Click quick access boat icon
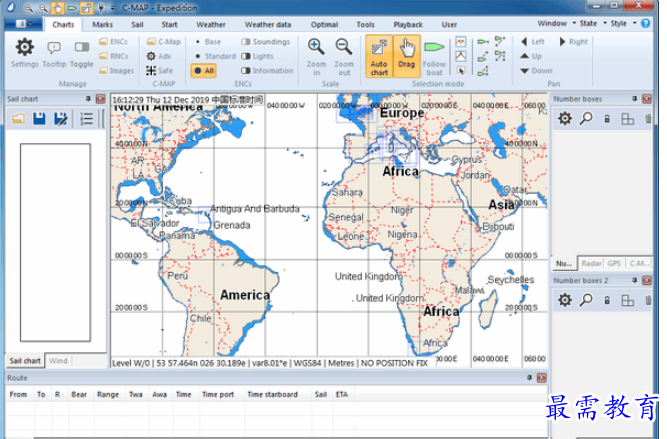The width and height of the screenshot is (667, 439). tap(71, 8)
